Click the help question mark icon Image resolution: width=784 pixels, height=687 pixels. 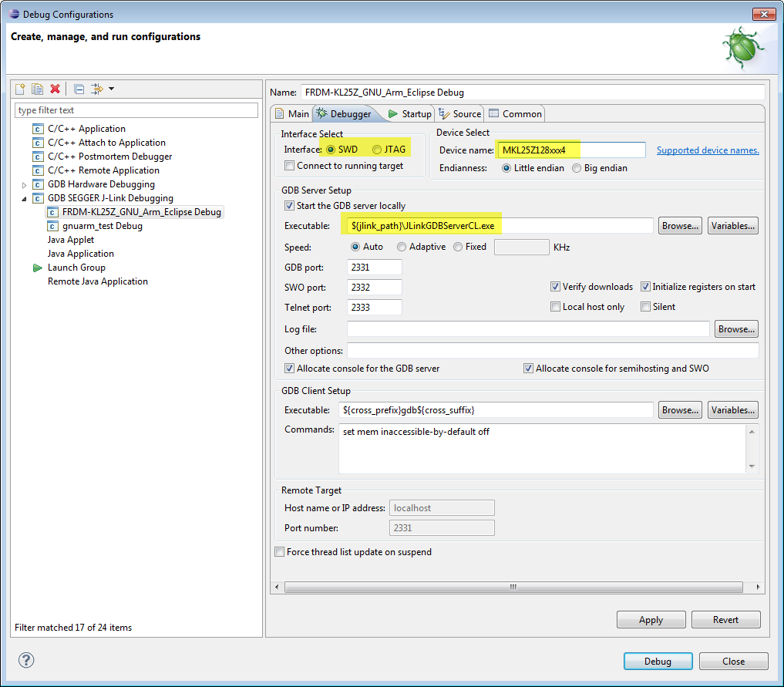click(26, 660)
